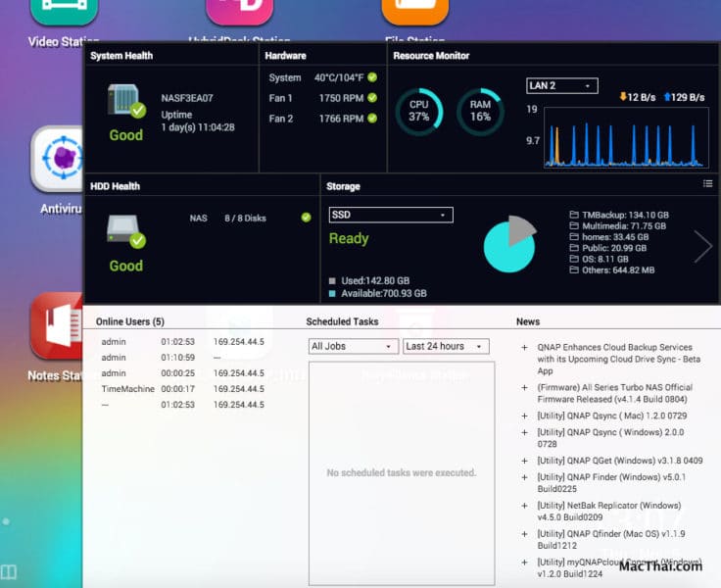This screenshot has width=721, height=588.
Task: Open the HybridDesk Station app icon
Action: [240, 12]
